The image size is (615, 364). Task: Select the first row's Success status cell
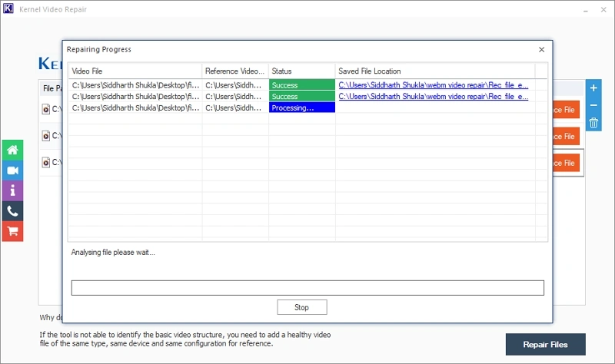302,85
